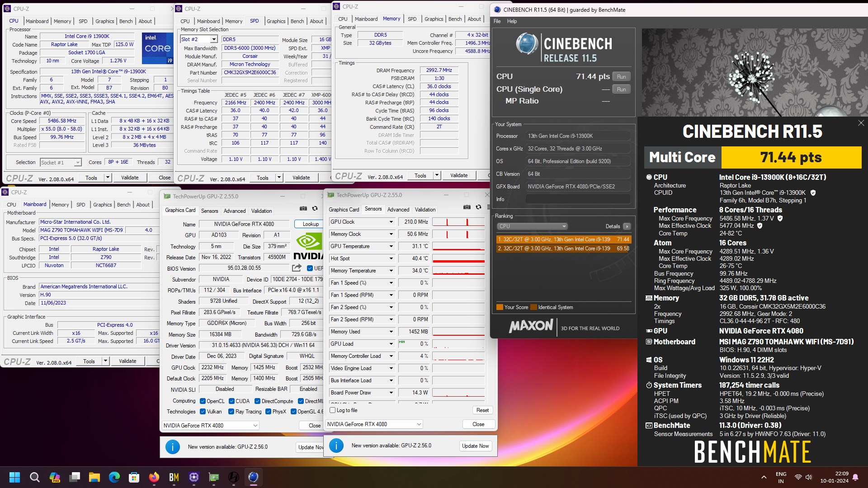The height and width of the screenshot is (488, 868).
Task: Open taskbar Search
Action: coord(34,477)
